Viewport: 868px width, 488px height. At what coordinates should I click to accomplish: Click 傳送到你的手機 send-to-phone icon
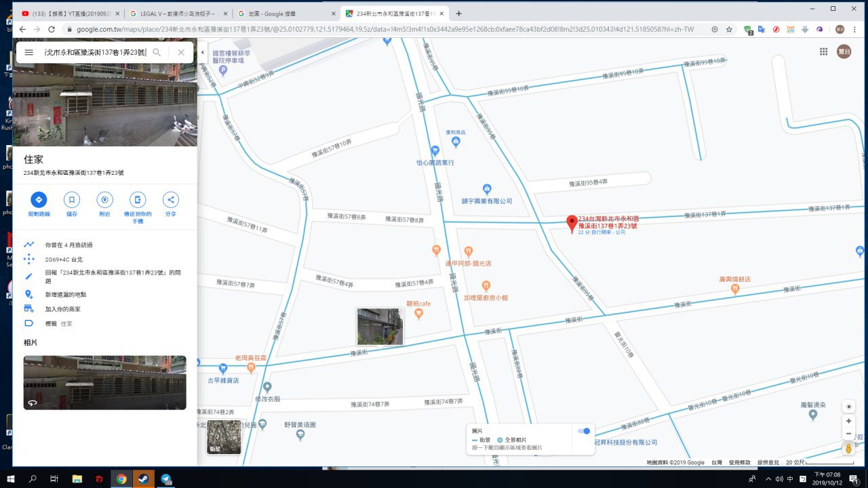tap(138, 200)
